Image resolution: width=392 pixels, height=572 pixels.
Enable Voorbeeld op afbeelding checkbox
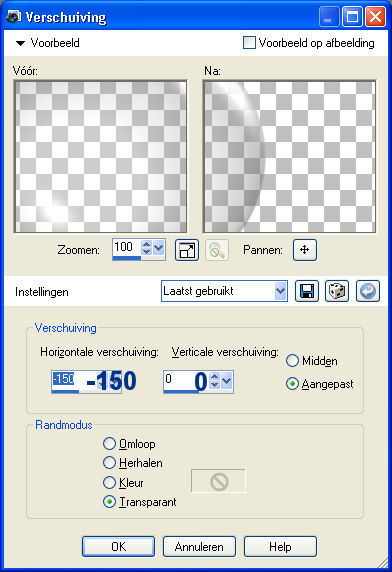click(x=249, y=43)
